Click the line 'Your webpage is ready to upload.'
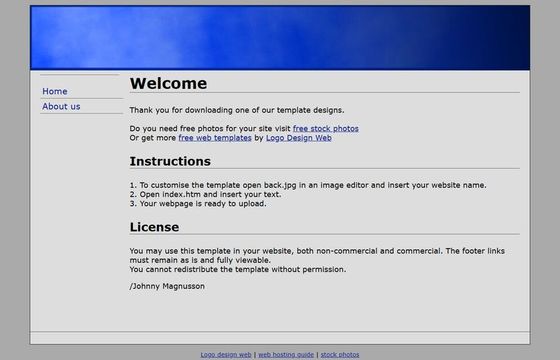Screen dimensions: 560x360 coord(198,204)
